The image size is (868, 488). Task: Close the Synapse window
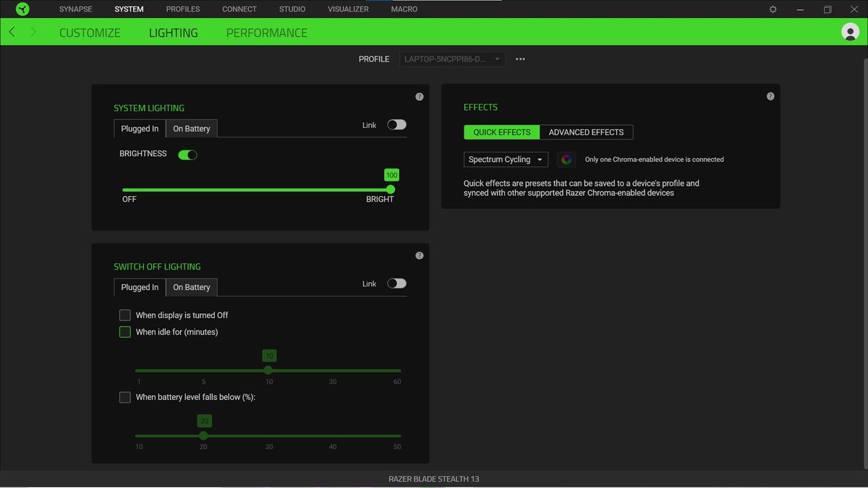click(854, 9)
